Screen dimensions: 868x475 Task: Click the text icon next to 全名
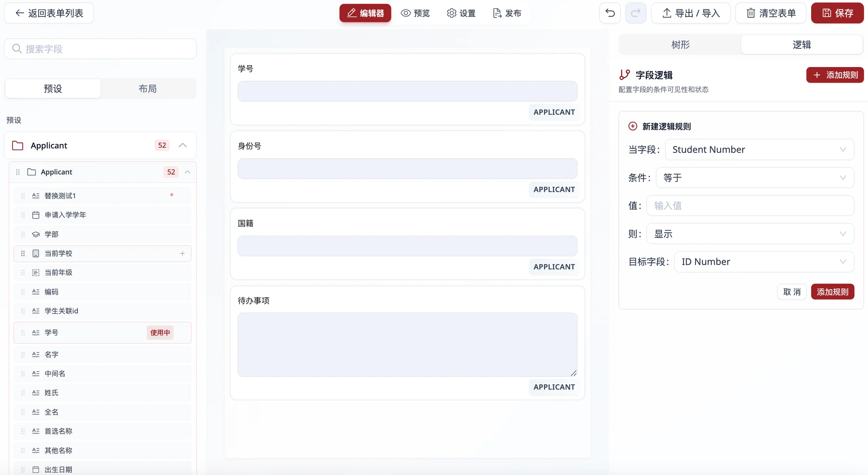[36, 412]
